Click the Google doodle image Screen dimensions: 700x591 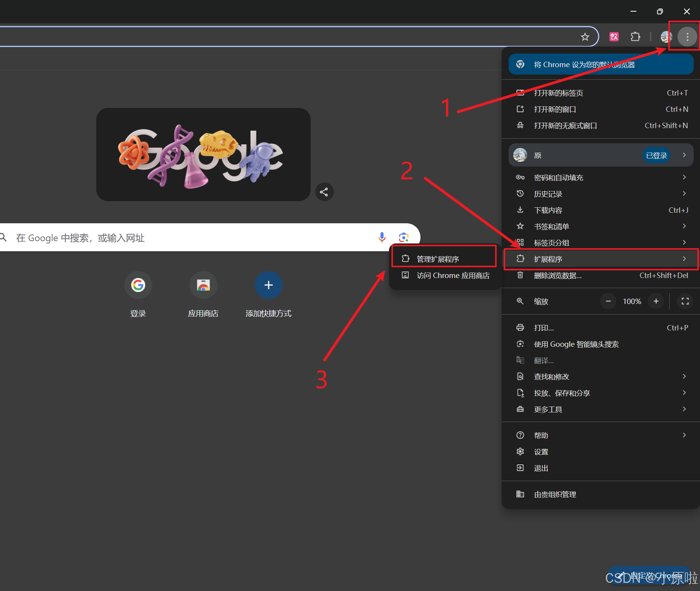tap(203, 155)
